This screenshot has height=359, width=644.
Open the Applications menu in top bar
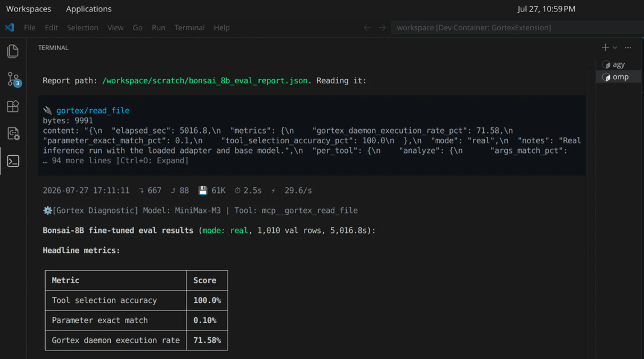point(89,9)
